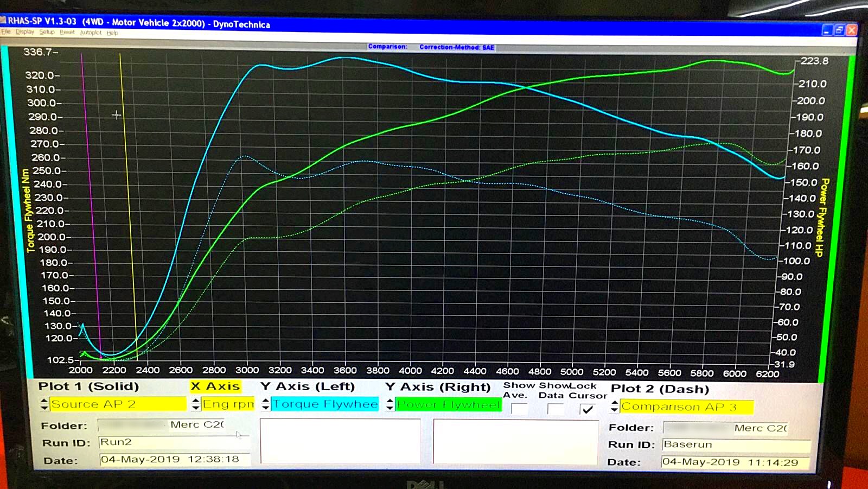Open the Autoplot menu

91,33
